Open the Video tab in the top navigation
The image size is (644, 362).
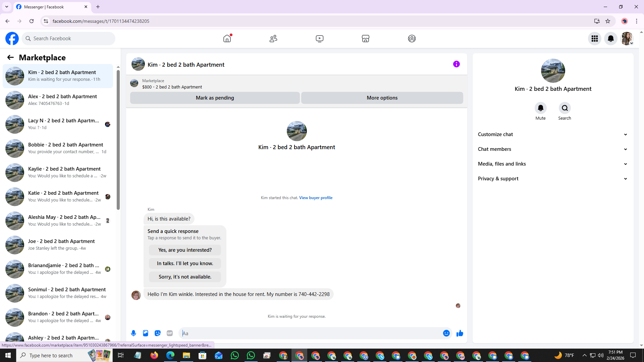pos(320,39)
